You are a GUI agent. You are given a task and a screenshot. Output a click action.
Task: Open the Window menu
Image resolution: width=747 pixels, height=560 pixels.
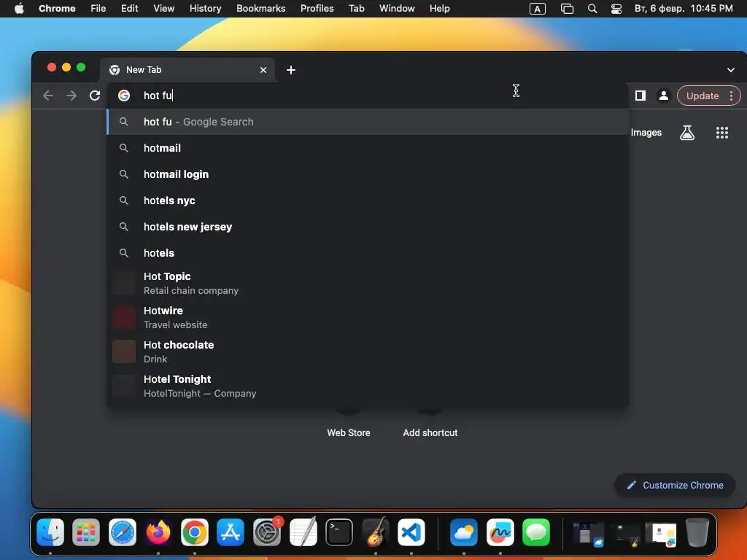pyautogui.click(x=397, y=9)
